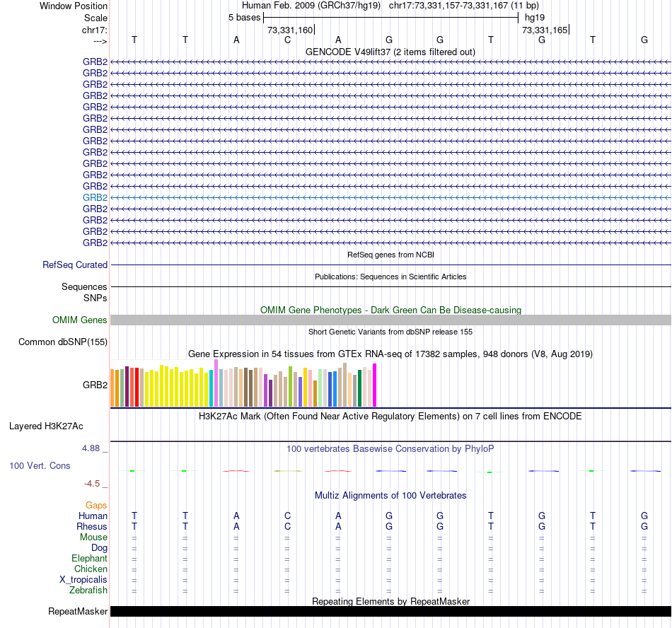672x628 pixels.
Task: Open GENCODE V49lift37 track title
Action: [x=390, y=52]
